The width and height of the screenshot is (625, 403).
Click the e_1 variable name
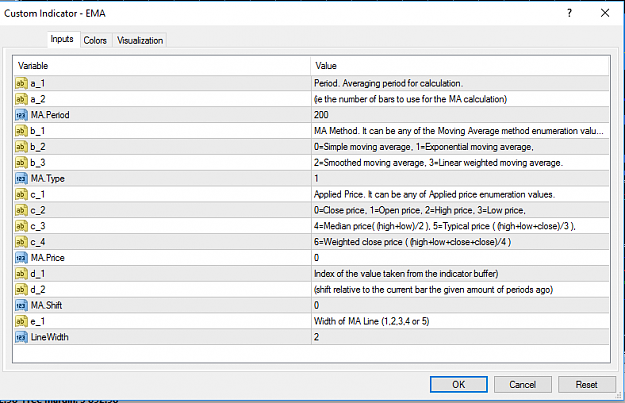click(x=38, y=321)
